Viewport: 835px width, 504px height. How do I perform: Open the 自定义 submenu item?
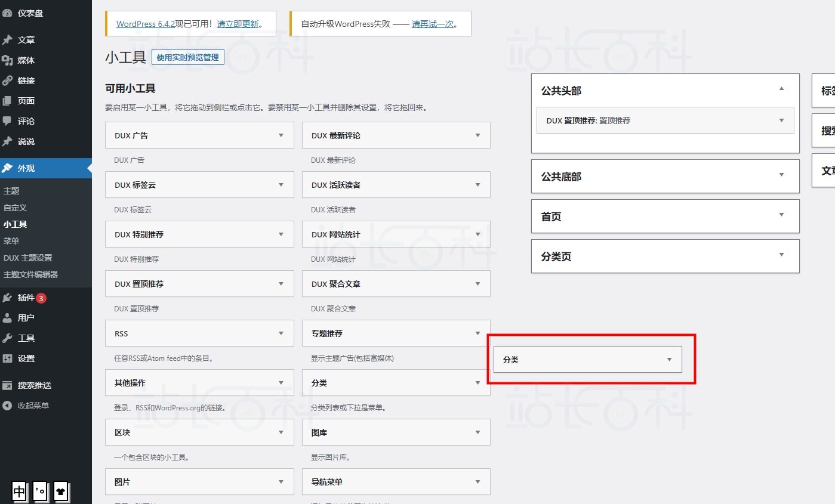pos(15,208)
